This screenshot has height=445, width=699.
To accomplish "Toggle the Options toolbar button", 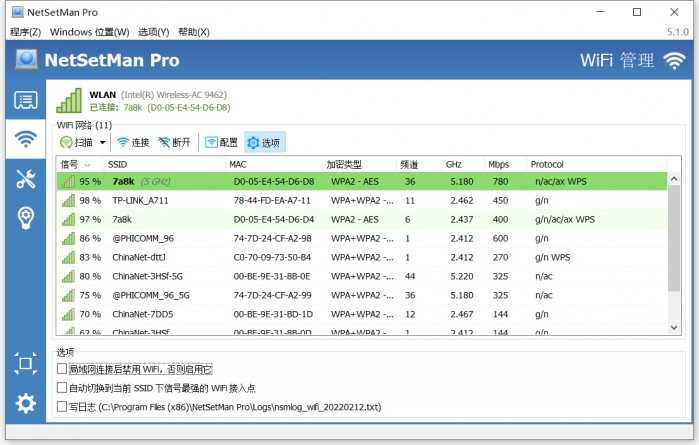I will point(264,142).
